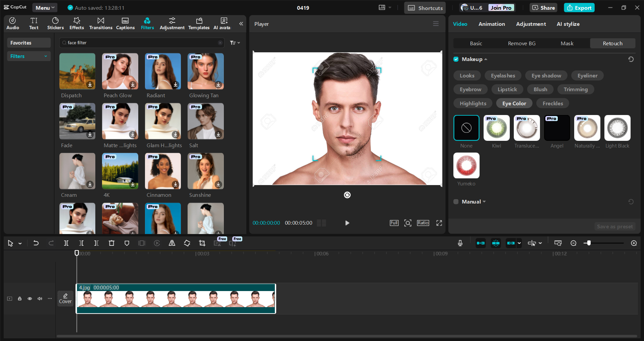
Task: Click the voiceover microphone icon
Action: [460, 243]
